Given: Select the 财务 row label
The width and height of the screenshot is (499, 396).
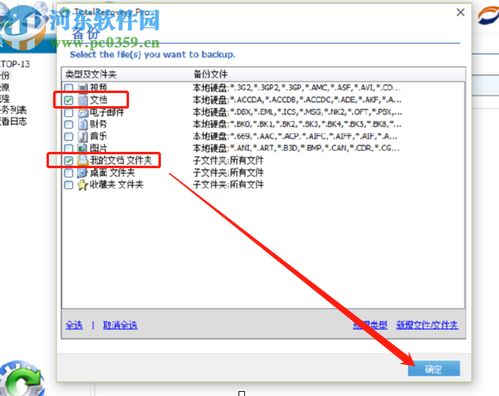Looking at the screenshot, I should click(x=98, y=124).
